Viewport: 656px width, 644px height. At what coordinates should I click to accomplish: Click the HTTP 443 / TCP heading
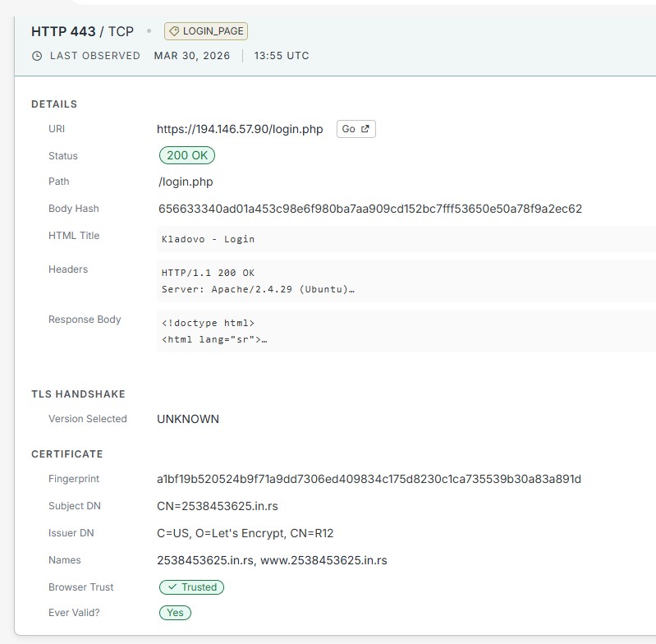coord(82,31)
